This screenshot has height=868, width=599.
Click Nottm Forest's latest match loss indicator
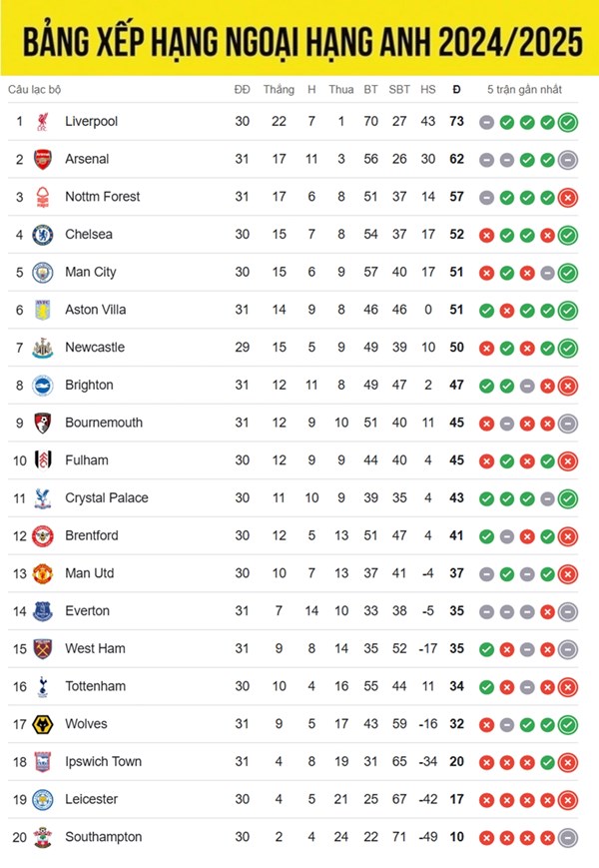point(567,198)
